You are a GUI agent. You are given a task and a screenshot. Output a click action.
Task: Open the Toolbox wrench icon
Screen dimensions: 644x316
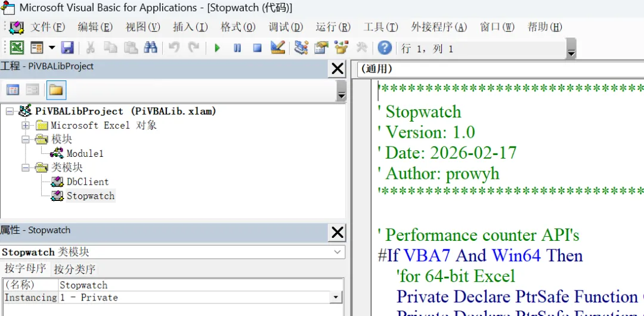tap(361, 48)
